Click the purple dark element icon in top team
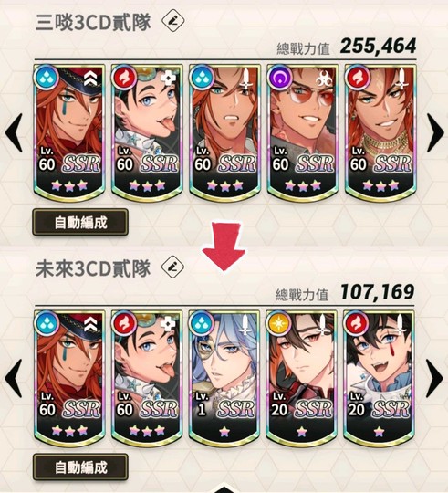The height and width of the screenshot is (493, 448). (x=278, y=78)
